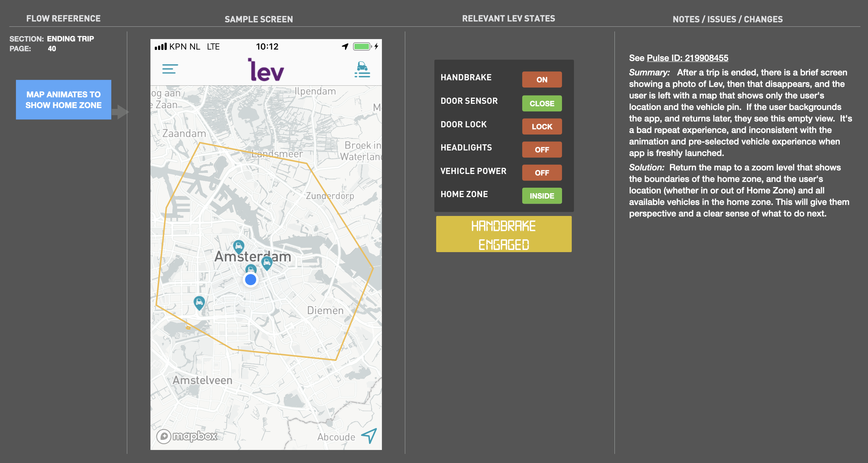868x463 pixels.
Task: Toggle the Handbrake ON state
Action: tap(541, 80)
